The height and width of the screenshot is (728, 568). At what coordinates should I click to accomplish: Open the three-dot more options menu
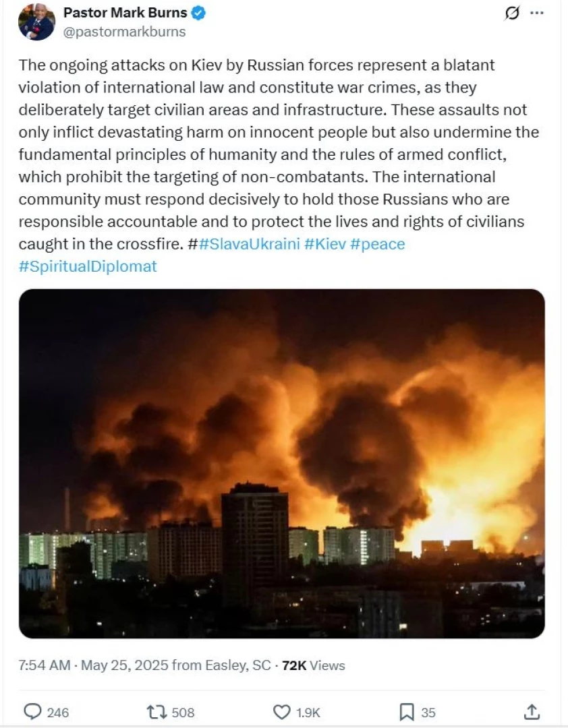click(x=537, y=13)
